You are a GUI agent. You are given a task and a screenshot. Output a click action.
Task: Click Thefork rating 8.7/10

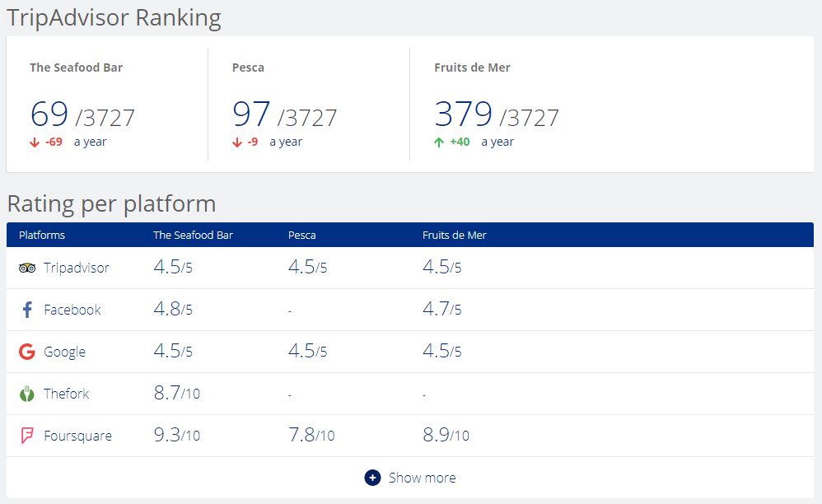pos(176,393)
